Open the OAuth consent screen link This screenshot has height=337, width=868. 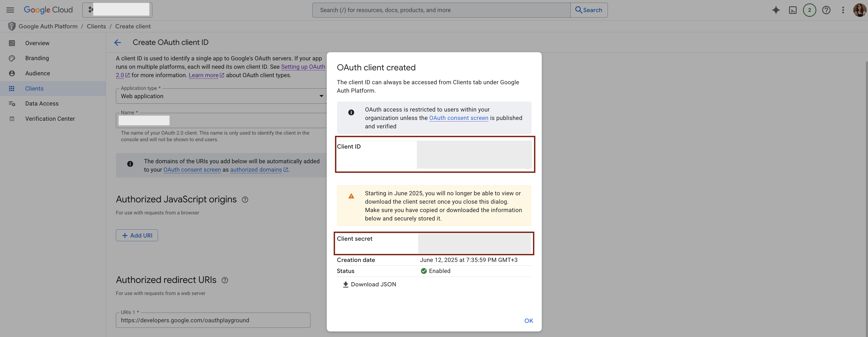pos(459,118)
